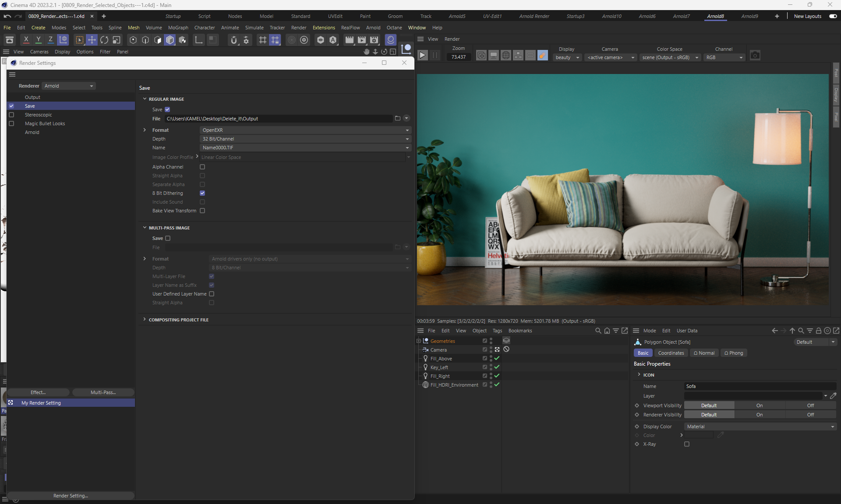Click the Name field containing Sofa
This screenshot has height=504, width=841.
click(760, 386)
